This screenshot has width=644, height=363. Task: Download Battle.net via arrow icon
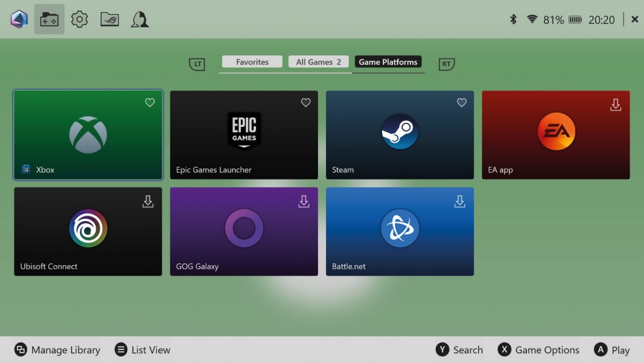(x=459, y=201)
